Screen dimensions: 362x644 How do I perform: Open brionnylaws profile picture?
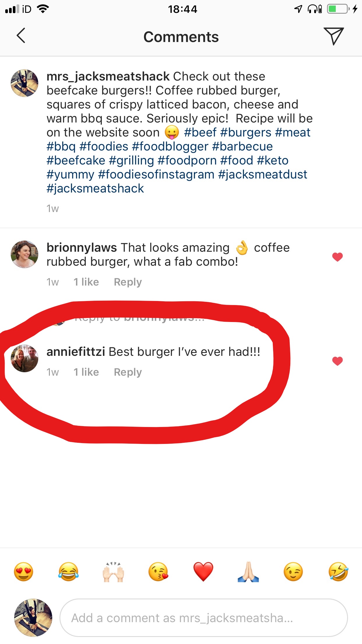24,254
